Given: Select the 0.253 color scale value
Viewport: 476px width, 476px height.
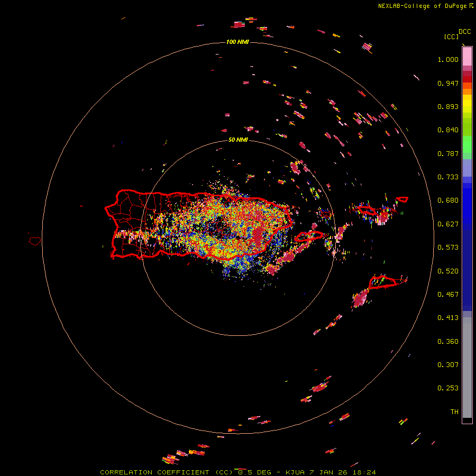Looking at the screenshot, I should tap(448, 388).
